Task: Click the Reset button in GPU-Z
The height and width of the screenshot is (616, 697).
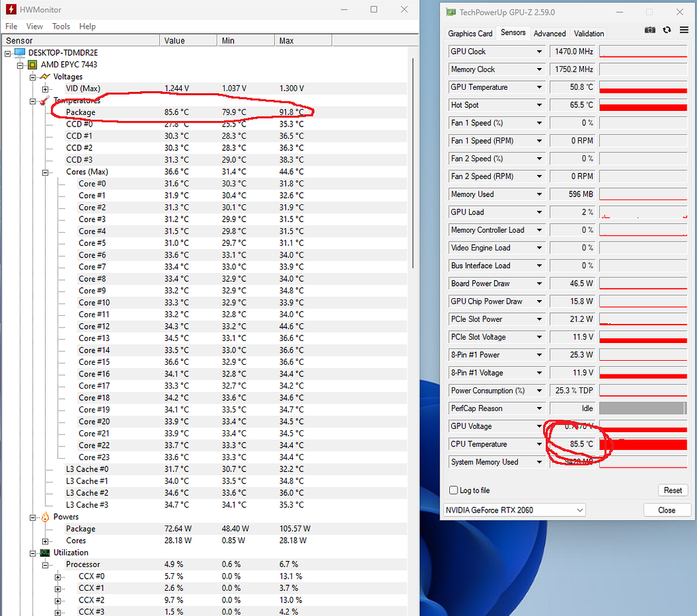Action: coord(672,490)
